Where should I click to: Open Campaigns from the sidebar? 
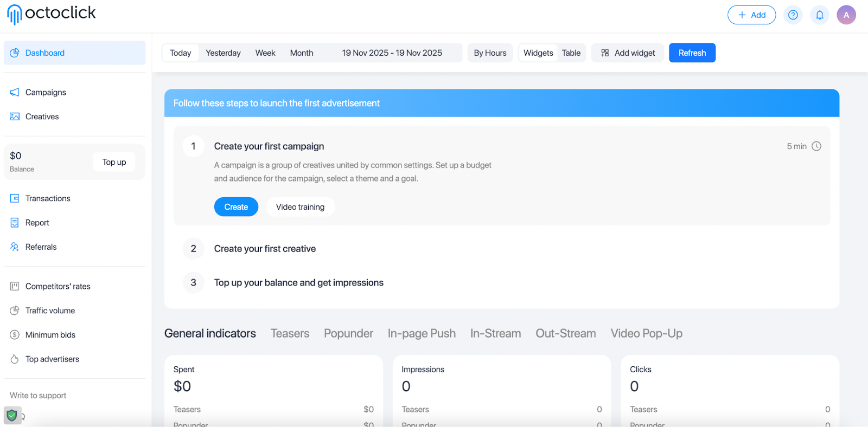point(46,92)
